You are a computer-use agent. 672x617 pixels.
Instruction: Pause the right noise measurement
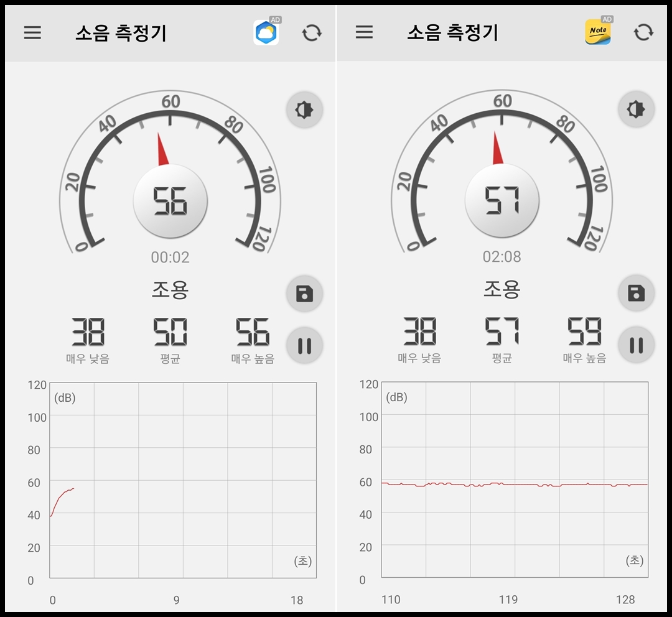(636, 346)
